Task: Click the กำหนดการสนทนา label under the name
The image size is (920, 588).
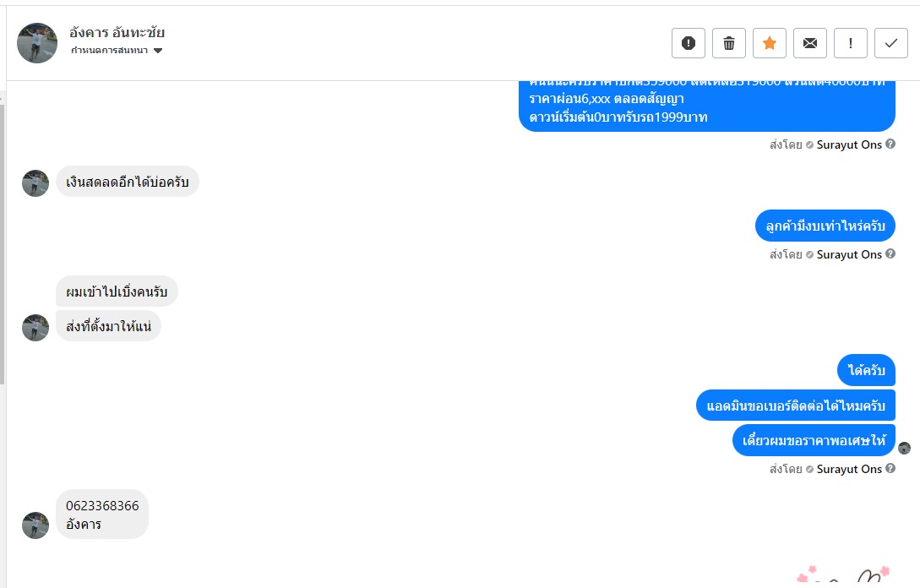Action: (109, 51)
